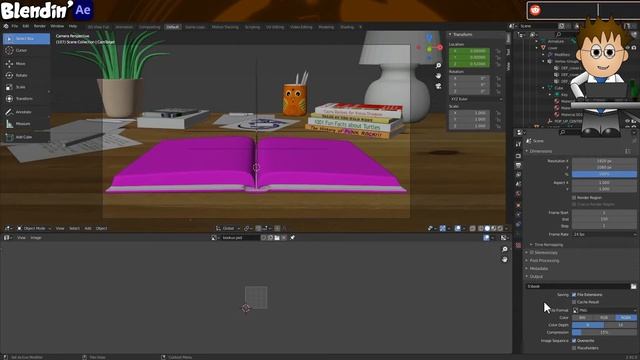Select RGBA color mode
640x360 pixels.
click(626, 318)
